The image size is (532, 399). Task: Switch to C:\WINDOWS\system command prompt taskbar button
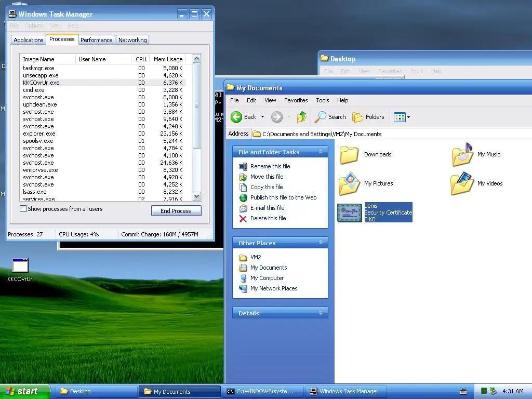click(x=263, y=392)
